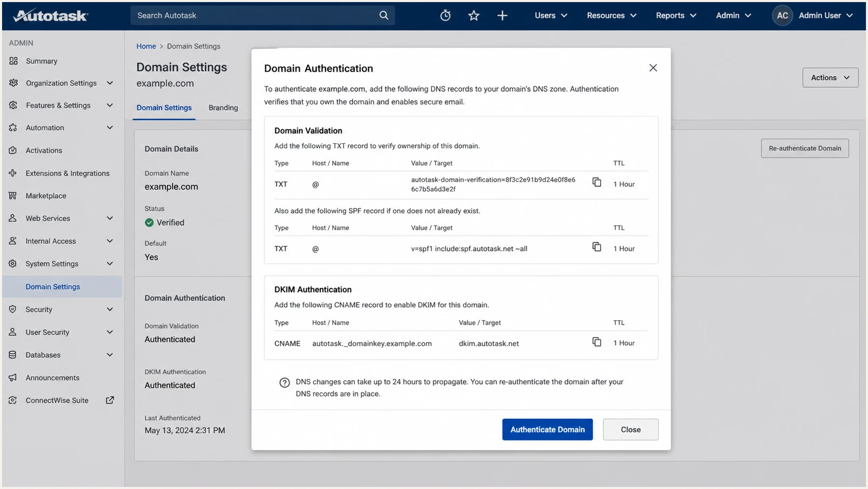Image resolution: width=868 pixels, height=489 pixels.
Task: Click the User Security icon
Action: [13, 332]
